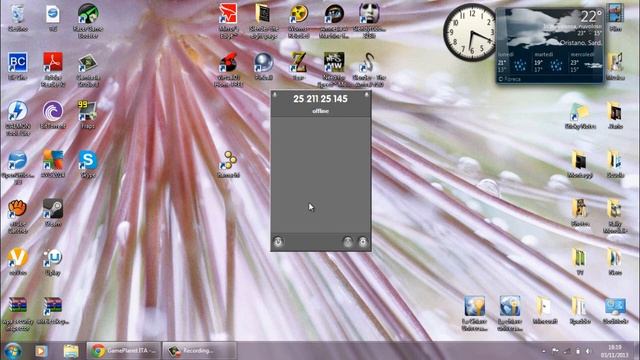Screen dimensions: 640x360
Task: Open Hamachi settings gear button
Action: pyautogui.click(x=363, y=242)
